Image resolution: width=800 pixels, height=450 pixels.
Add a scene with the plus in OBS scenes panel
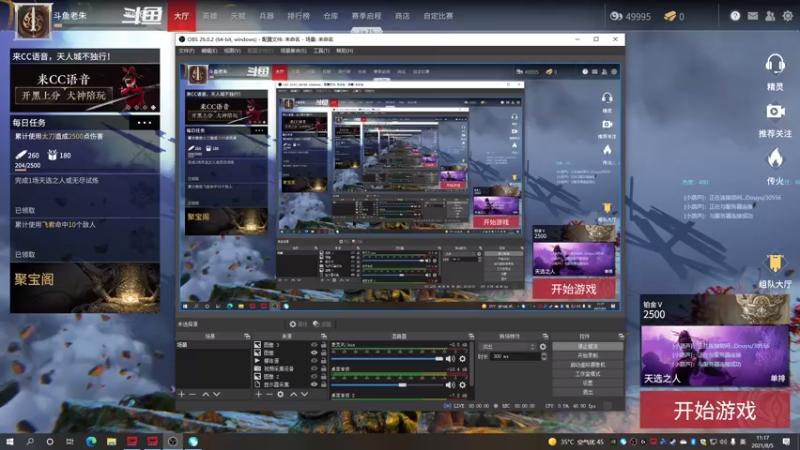[181, 394]
